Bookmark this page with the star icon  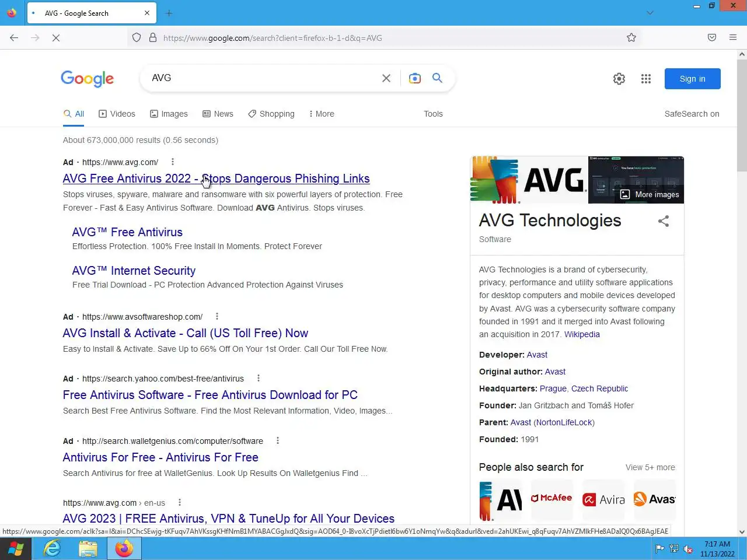coord(631,37)
